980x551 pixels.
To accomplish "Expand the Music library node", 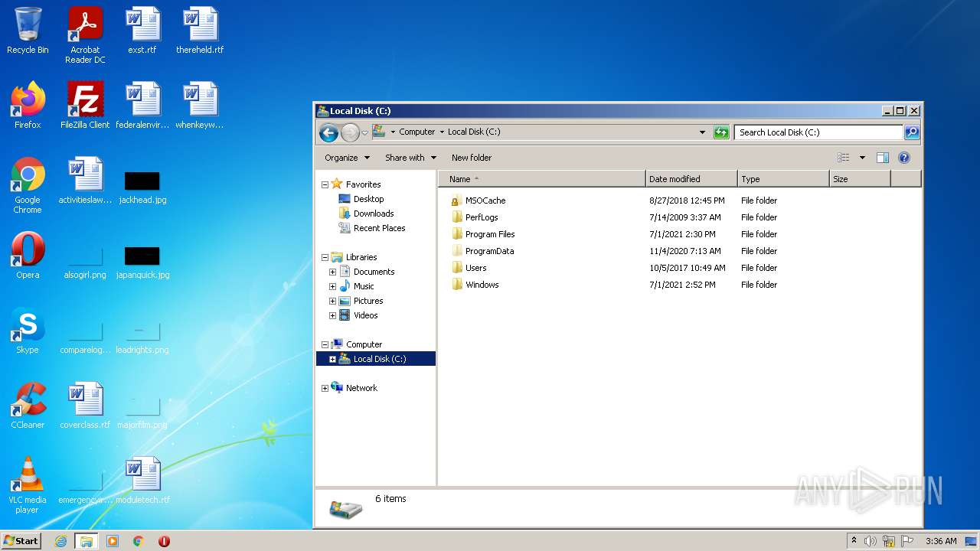I will coord(332,286).
